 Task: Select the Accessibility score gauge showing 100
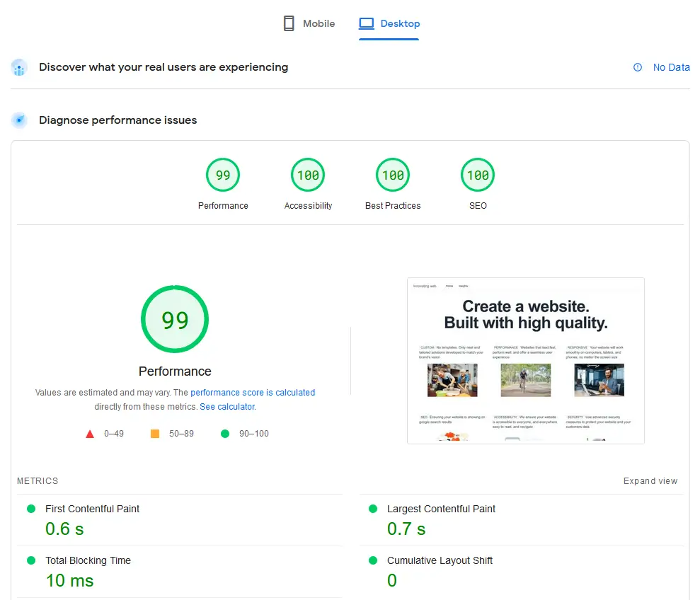tap(308, 175)
